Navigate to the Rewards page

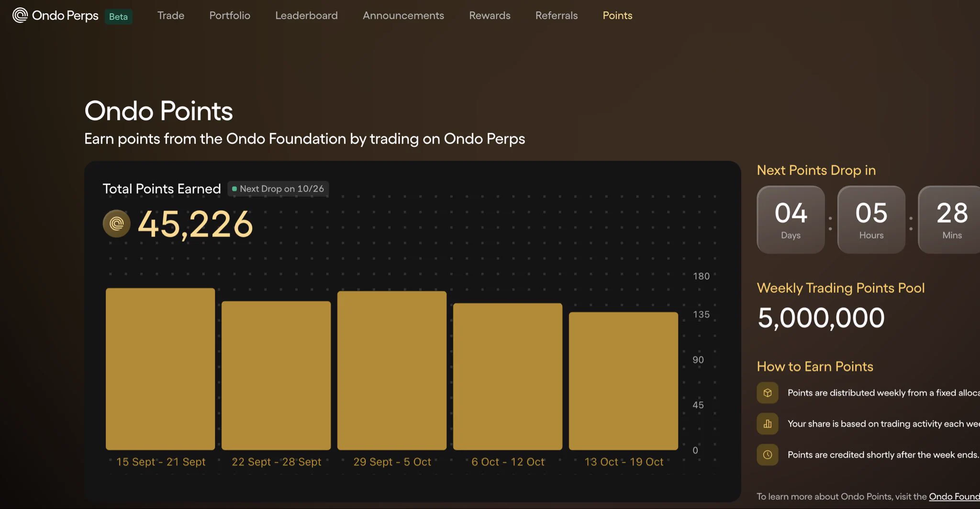[x=490, y=15]
